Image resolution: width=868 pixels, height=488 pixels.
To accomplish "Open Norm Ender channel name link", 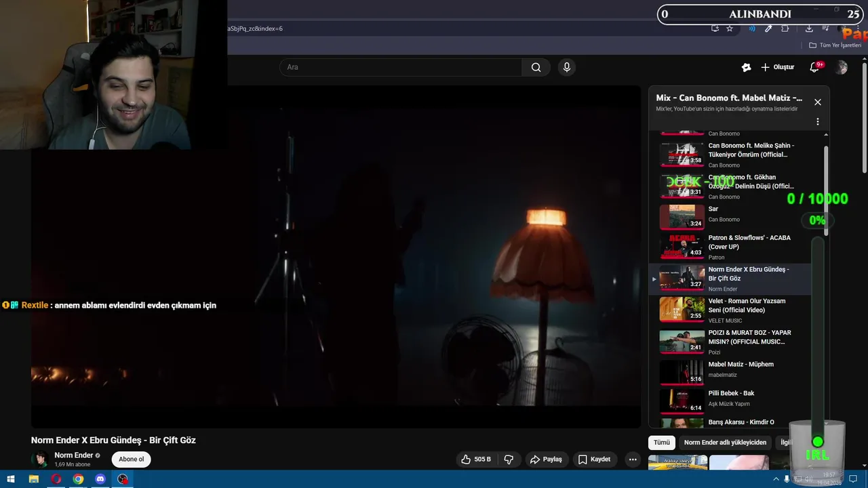I will 73,455.
